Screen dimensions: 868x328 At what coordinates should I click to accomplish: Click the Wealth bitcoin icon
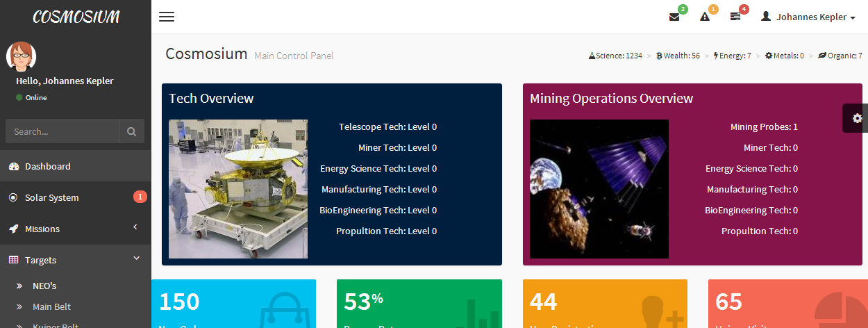click(659, 56)
